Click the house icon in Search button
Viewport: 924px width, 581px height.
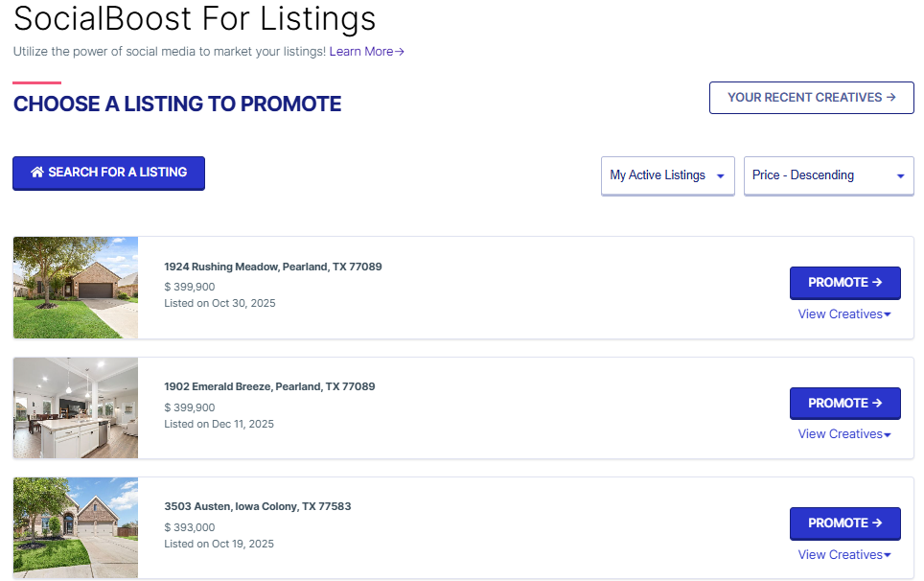click(x=37, y=173)
